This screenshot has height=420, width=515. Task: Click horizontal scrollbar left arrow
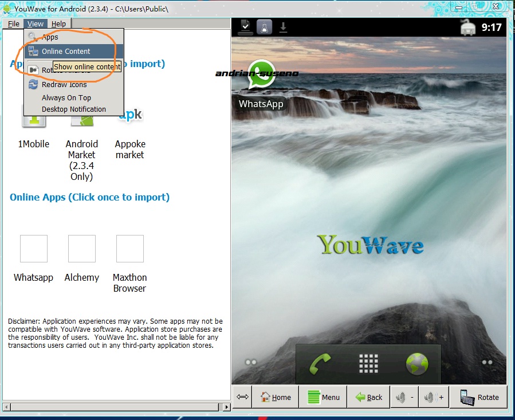[6, 407]
